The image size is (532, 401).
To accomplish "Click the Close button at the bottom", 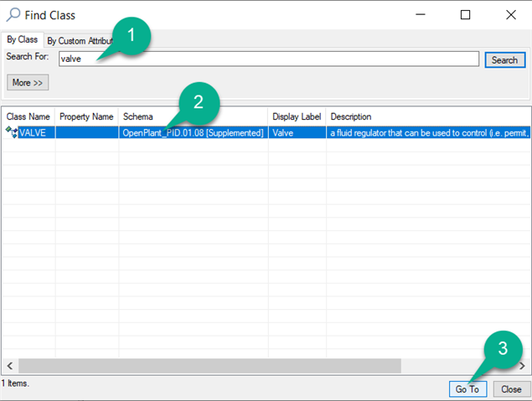I will tap(511, 389).
